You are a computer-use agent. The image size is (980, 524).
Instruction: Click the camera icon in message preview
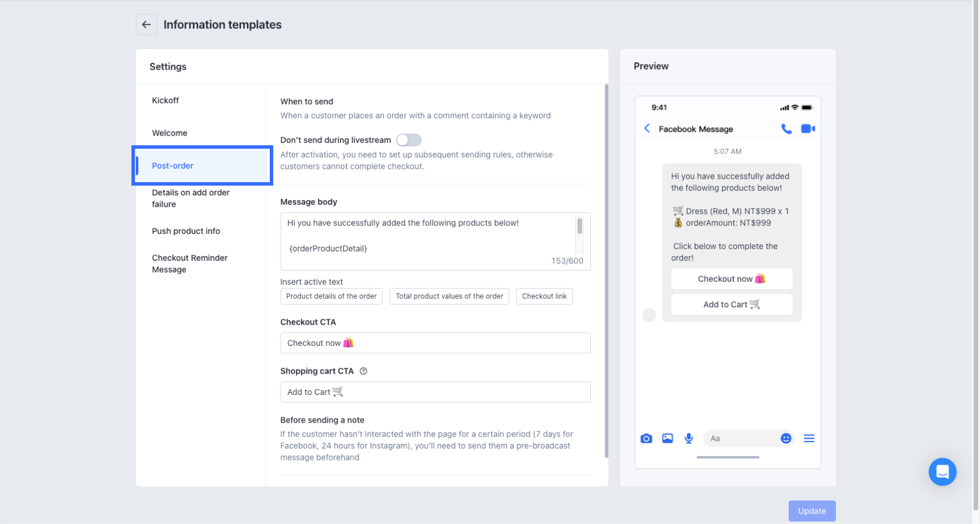pyautogui.click(x=646, y=439)
